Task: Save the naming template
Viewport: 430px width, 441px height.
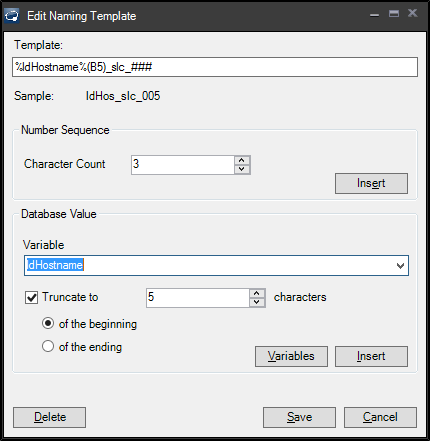Action: [299, 417]
